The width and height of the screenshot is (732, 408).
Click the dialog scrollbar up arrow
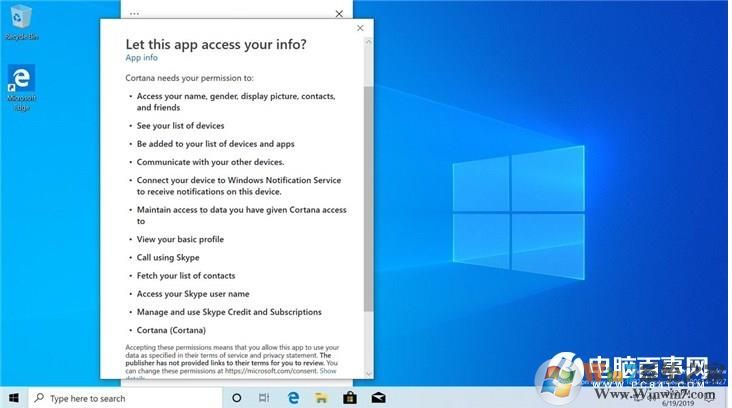tap(368, 42)
